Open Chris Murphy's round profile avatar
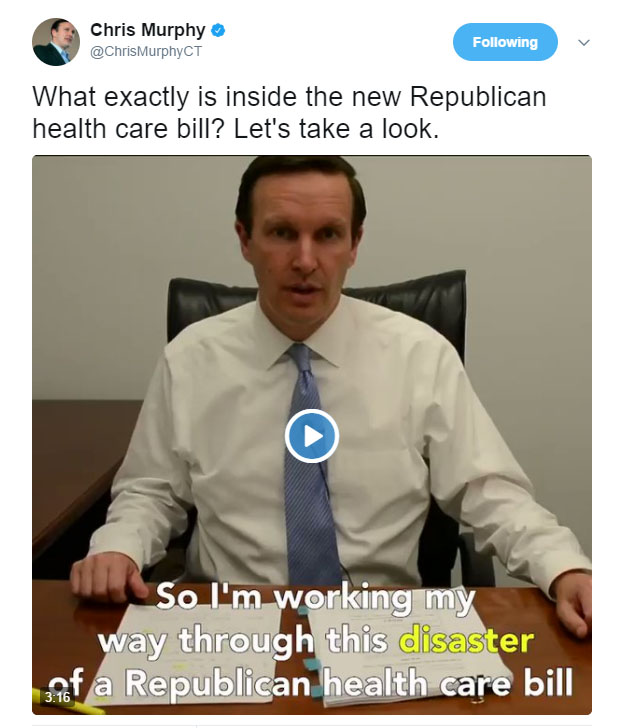The image size is (632, 728). pyautogui.click(x=56, y=42)
